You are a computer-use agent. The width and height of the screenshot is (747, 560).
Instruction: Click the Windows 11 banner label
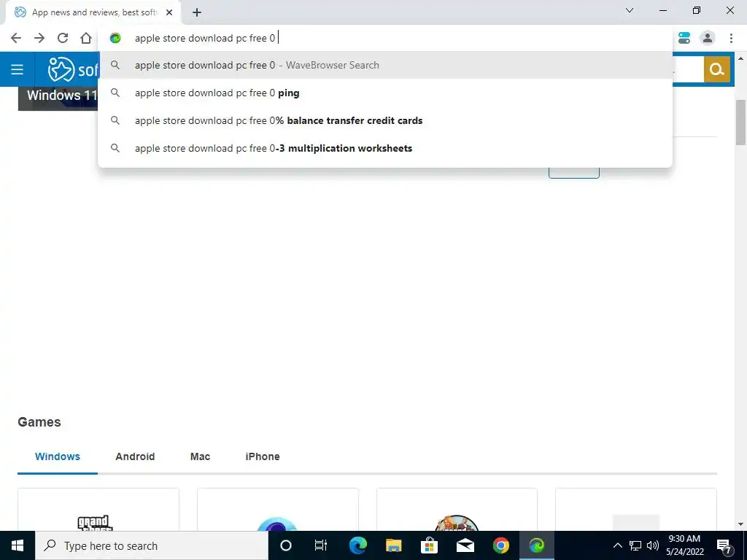tap(62, 96)
